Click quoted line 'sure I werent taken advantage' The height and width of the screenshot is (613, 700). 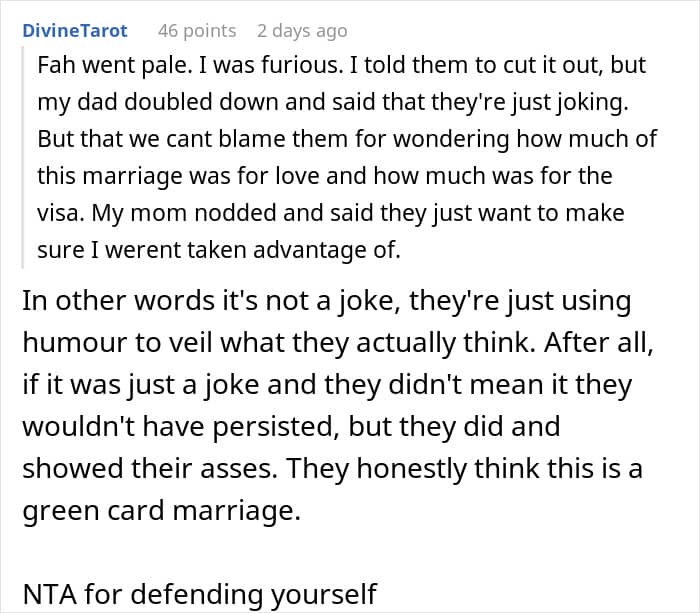pyautogui.click(x=219, y=250)
